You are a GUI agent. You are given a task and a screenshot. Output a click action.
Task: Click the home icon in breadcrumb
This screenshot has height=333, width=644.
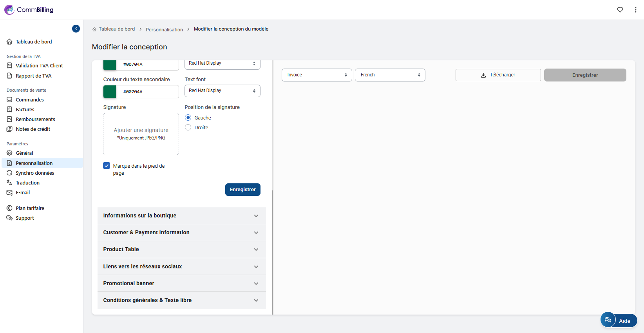click(x=94, y=29)
